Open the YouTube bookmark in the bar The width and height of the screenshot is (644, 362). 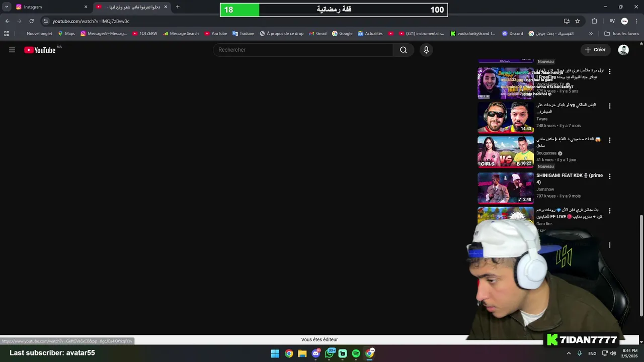(x=215, y=34)
